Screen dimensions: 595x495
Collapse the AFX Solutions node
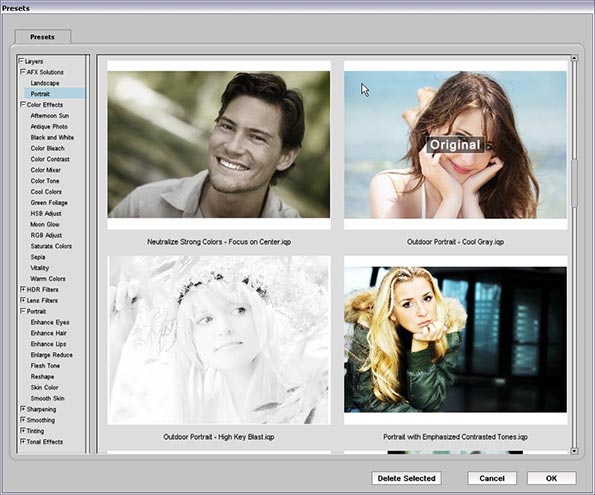23,72
